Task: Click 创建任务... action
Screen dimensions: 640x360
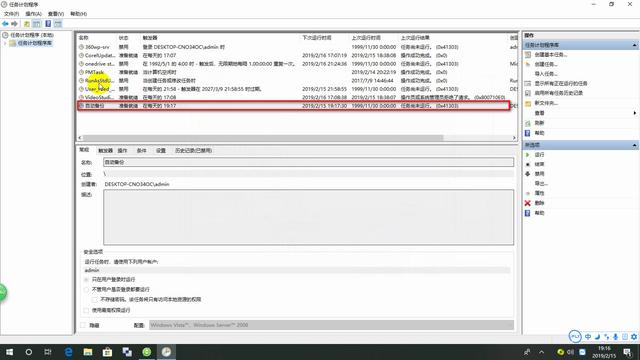Action: (x=546, y=64)
